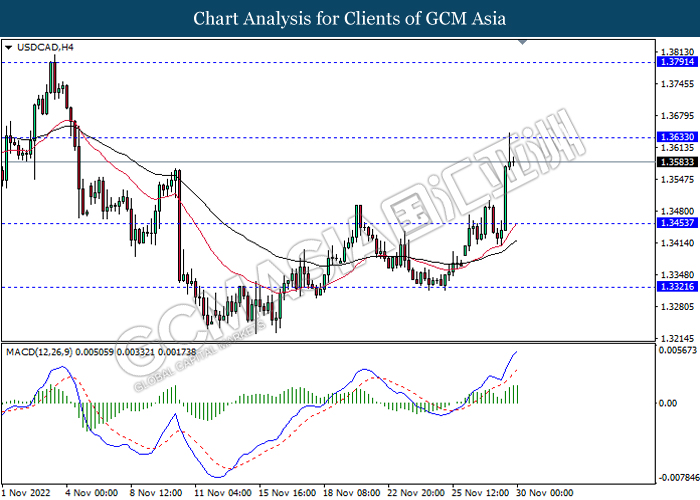Click the 1.36795 price axis value
The image size is (700, 500).
click(678, 116)
